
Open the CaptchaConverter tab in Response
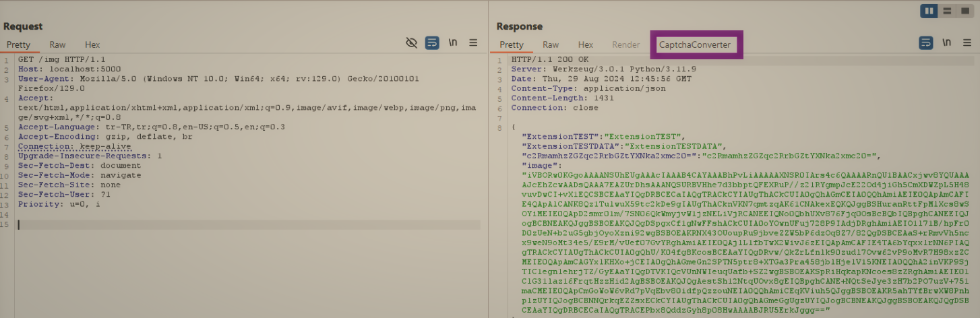(x=694, y=44)
